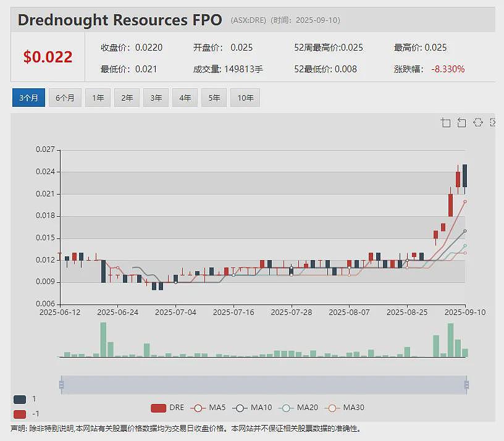Show the 5年 chart range

point(214,98)
